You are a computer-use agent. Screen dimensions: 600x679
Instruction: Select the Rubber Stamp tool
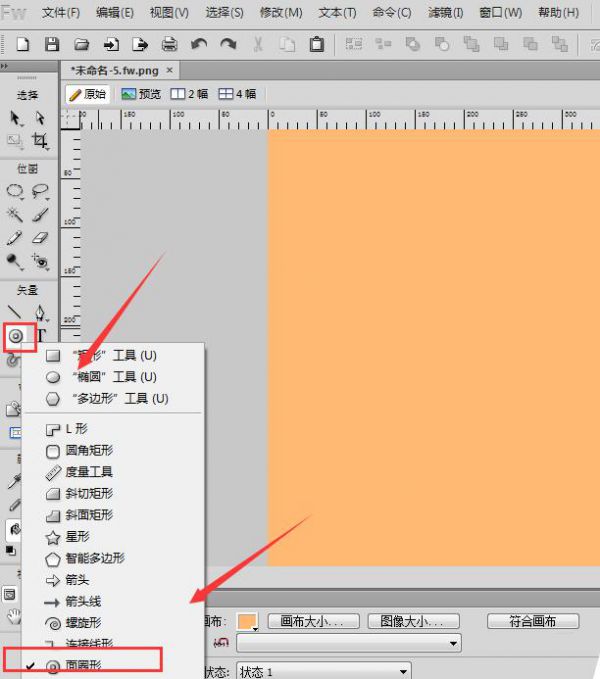(x=40, y=262)
